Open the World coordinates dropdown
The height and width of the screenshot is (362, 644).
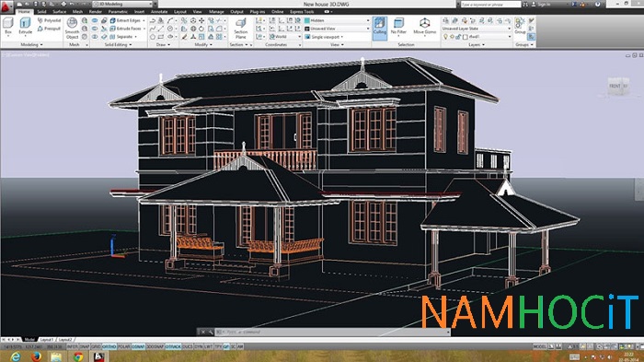pos(285,37)
